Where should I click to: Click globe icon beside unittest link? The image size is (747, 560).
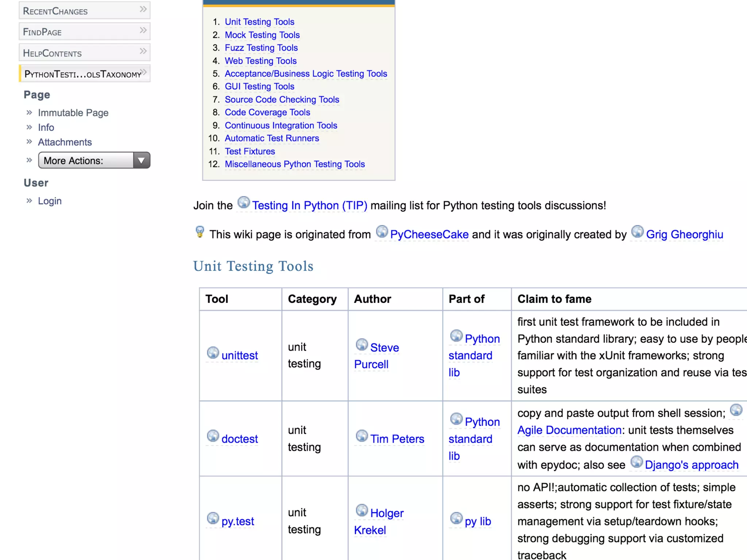213,353
